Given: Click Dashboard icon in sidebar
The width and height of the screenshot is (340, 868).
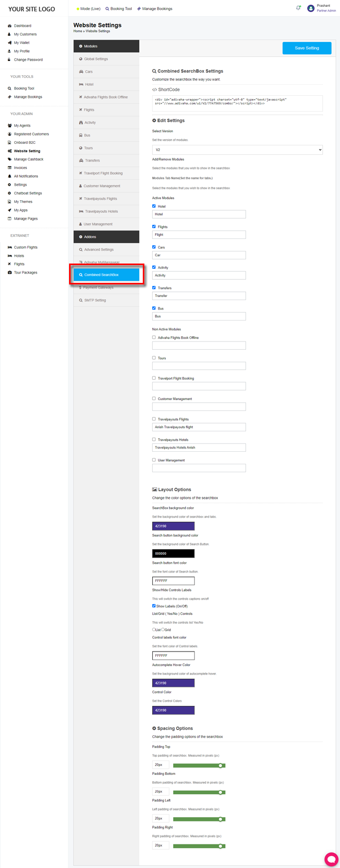Looking at the screenshot, I should point(9,26).
